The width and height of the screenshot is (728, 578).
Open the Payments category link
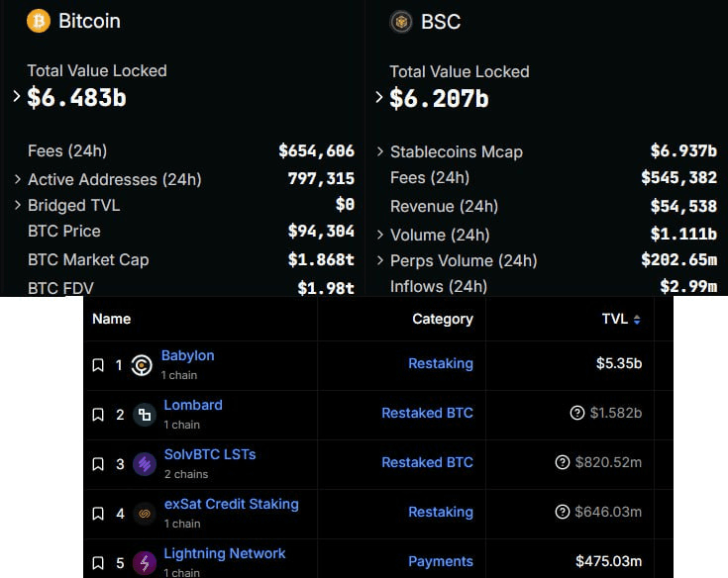point(441,561)
